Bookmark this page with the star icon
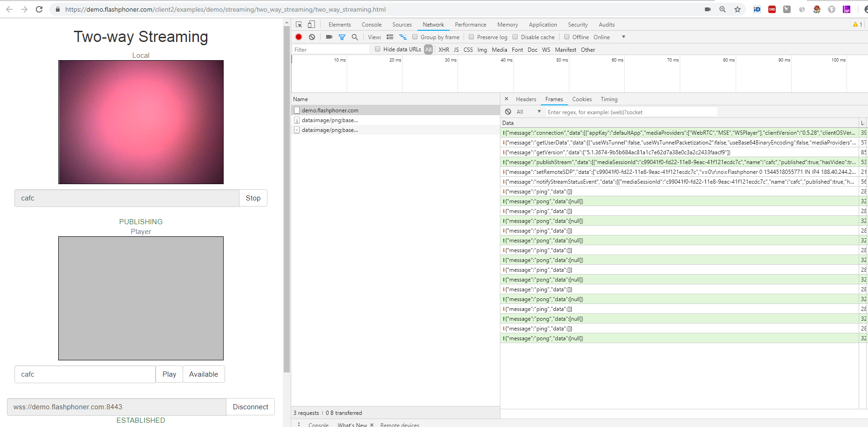This screenshot has width=868, height=427. pos(738,9)
